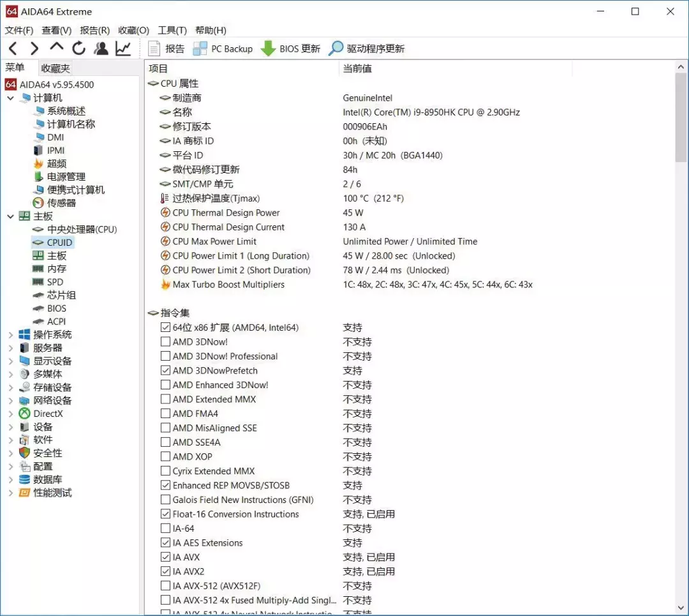Toggle the AMD 3DNowPrefetch checkbox

(x=165, y=371)
